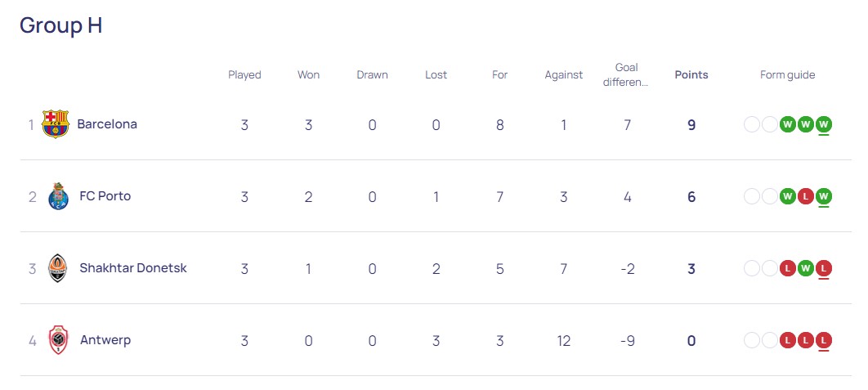Click the Shakhtar Donetsk club crest
Viewport: 868px width, 390px height.
pyautogui.click(x=57, y=268)
